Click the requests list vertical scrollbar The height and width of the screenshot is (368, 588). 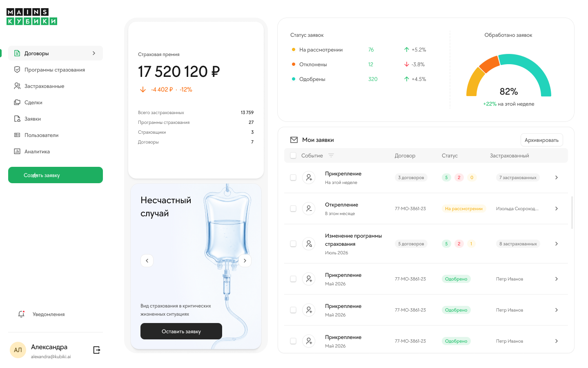point(572,213)
